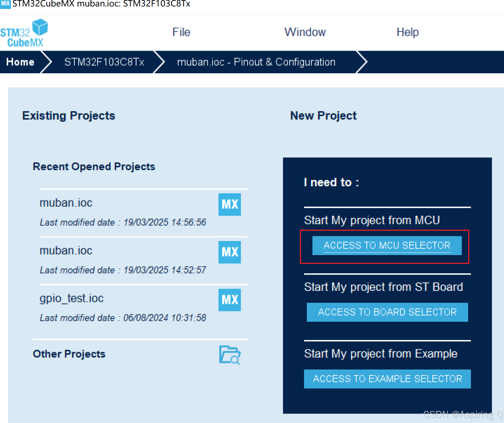This screenshot has height=423, width=504.
Task: Click the 'New Project' heading
Action: click(323, 116)
